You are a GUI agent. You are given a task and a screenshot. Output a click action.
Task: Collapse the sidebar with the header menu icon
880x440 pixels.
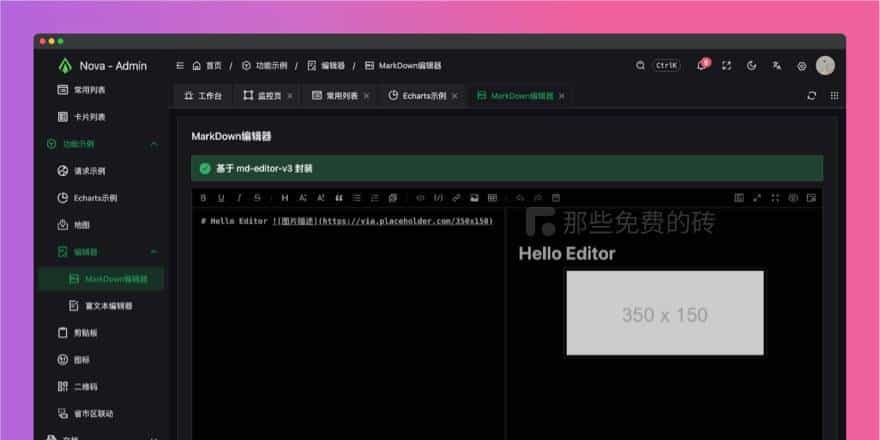click(180, 66)
